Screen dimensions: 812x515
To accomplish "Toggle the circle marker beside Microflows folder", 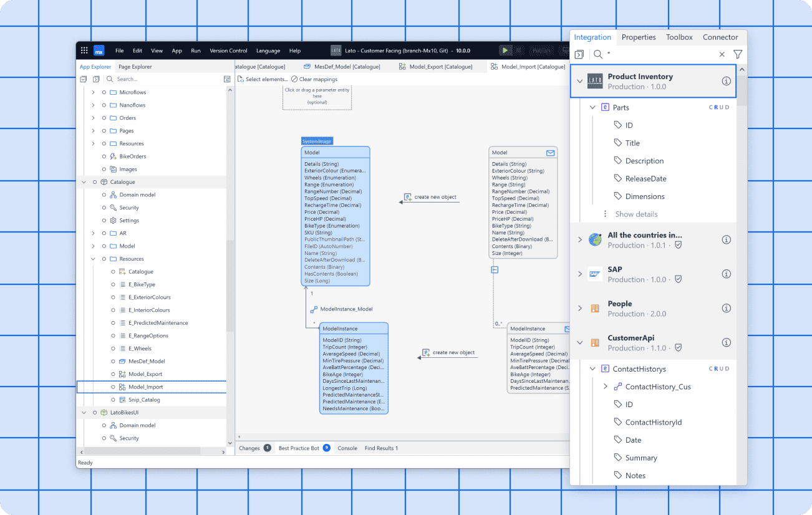I will pos(104,92).
